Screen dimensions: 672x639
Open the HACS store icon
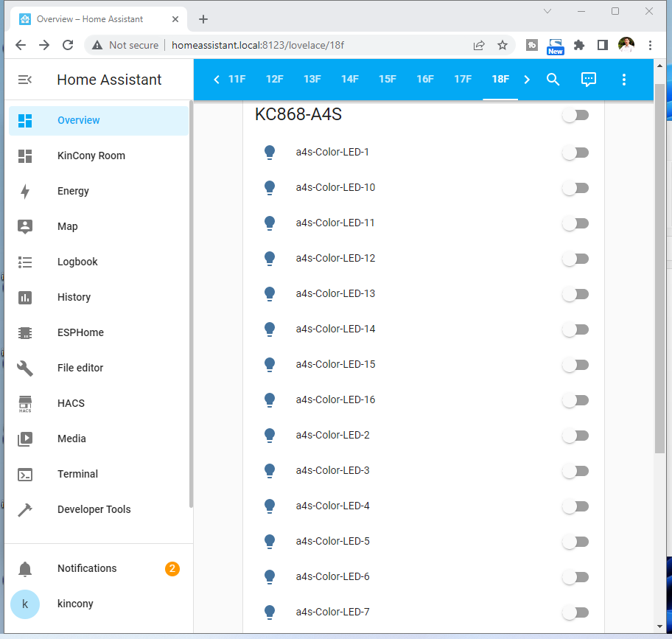click(25, 403)
